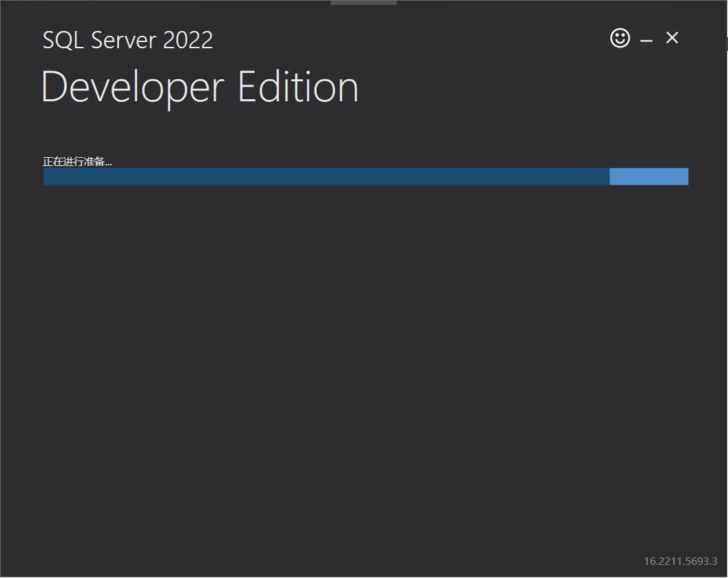Image resolution: width=728 pixels, height=578 pixels.
Task: Click the preparation progress bar
Action: click(x=366, y=176)
